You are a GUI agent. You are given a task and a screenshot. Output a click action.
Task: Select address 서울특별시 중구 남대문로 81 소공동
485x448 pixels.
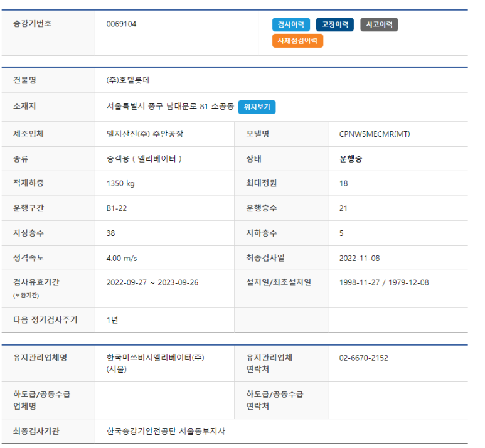170,107
